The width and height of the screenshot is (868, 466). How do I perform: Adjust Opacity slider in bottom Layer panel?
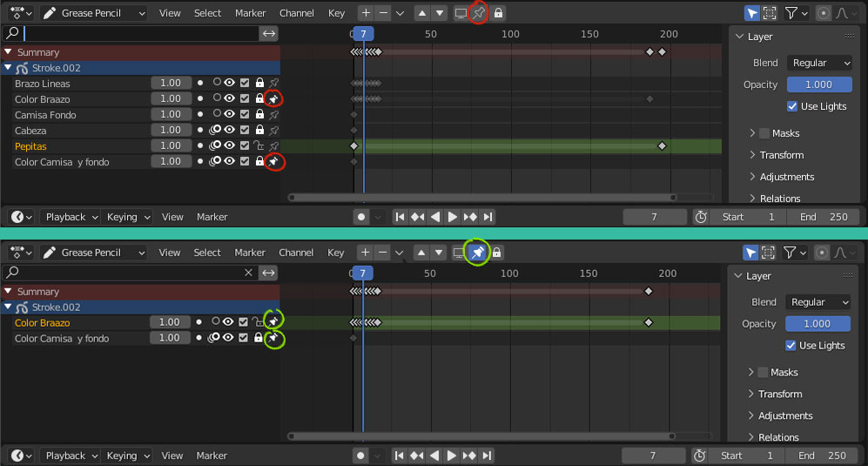tap(818, 324)
